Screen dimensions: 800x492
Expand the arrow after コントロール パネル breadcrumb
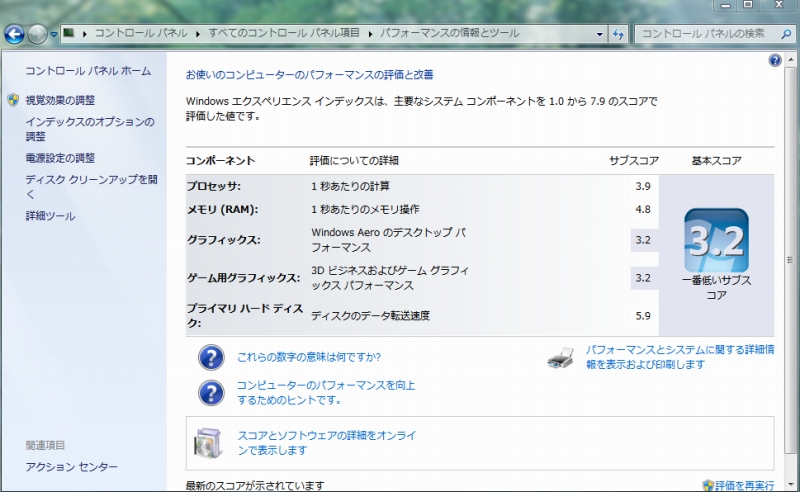click(x=197, y=34)
